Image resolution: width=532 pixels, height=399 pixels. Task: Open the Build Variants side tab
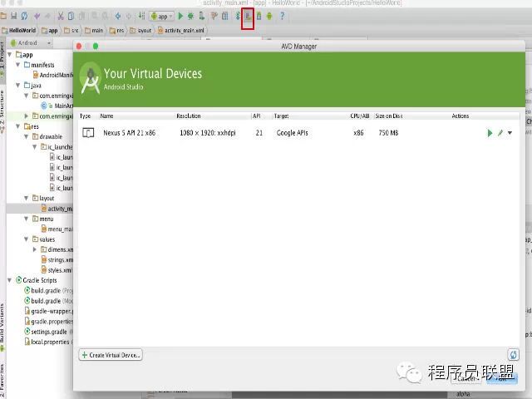pos(2,327)
